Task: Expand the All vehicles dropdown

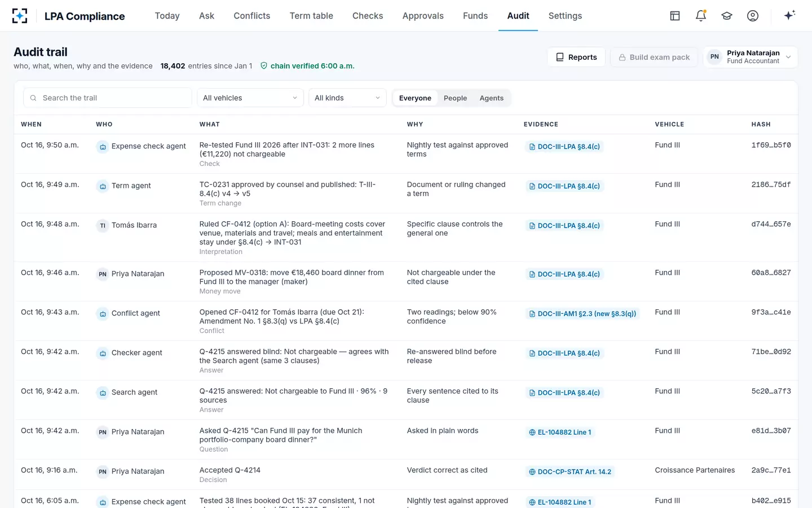Action: tap(250, 98)
